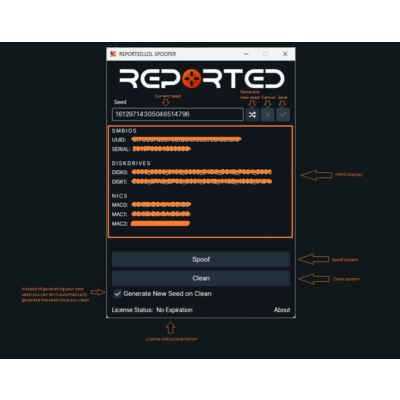Select the MAC0 label
Viewport: 400px width, 400px height.
[120, 205]
